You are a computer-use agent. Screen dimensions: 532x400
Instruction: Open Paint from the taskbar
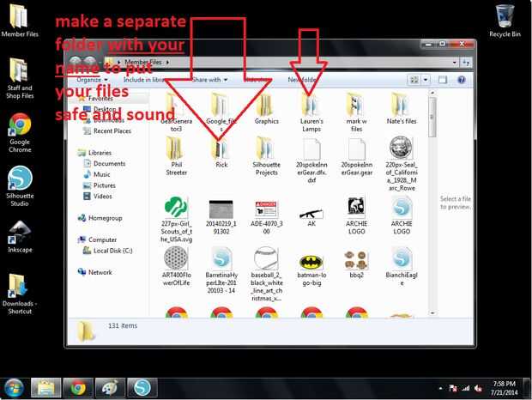coord(110,388)
